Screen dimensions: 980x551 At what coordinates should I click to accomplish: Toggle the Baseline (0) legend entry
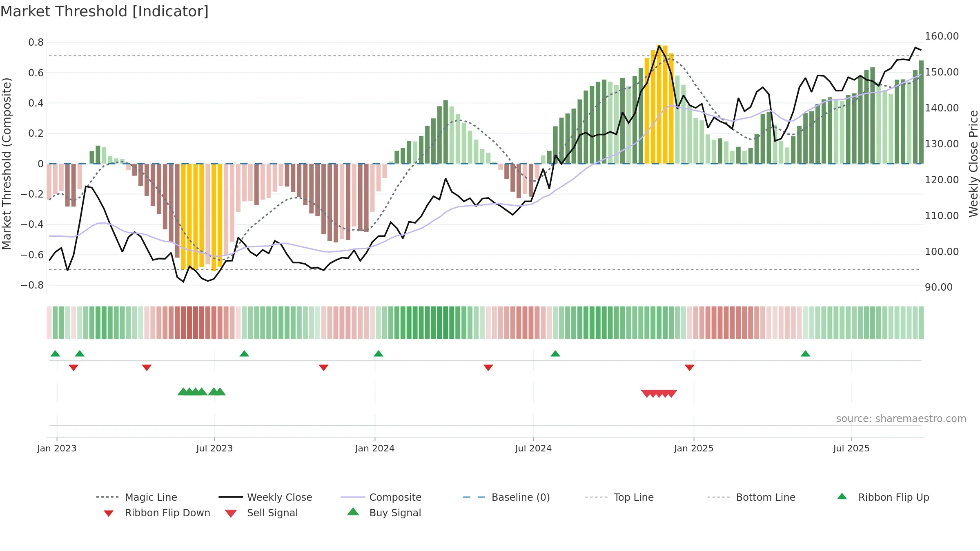(506, 497)
